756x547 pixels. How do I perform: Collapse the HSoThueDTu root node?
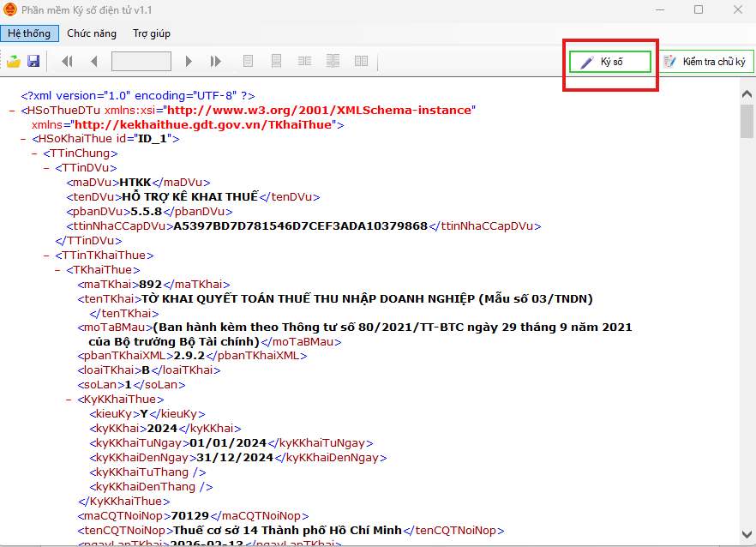[12, 111]
